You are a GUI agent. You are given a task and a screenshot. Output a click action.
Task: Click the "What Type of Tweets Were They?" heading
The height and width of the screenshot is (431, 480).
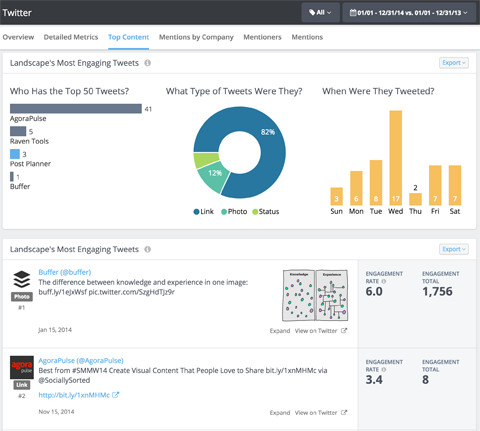[234, 91]
